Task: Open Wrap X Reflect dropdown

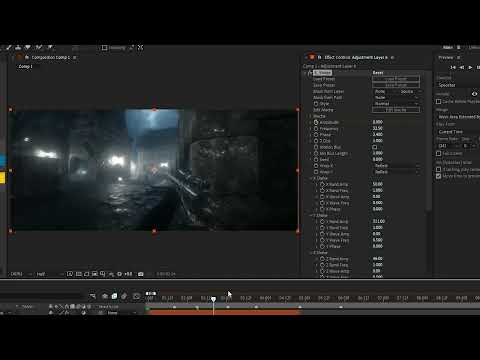Action: (396, 166)
